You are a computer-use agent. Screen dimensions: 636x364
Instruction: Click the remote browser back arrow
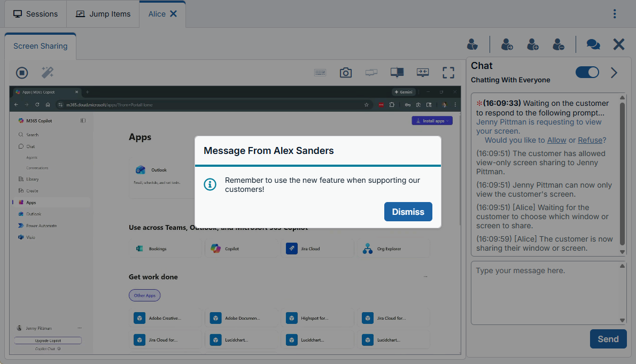point(16,105)
